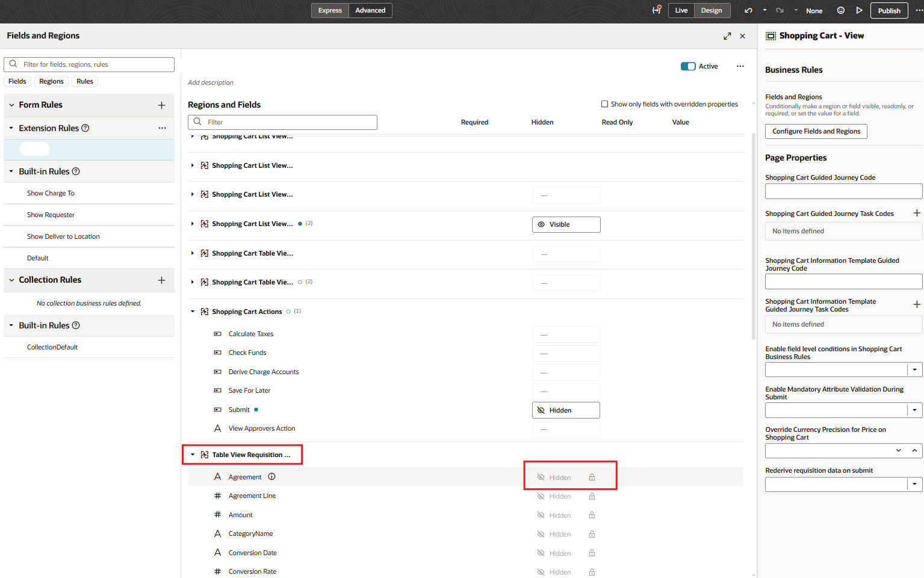Screen dimensions: 924x578
Task: Select the Regions filter tab
Action: 51,82
